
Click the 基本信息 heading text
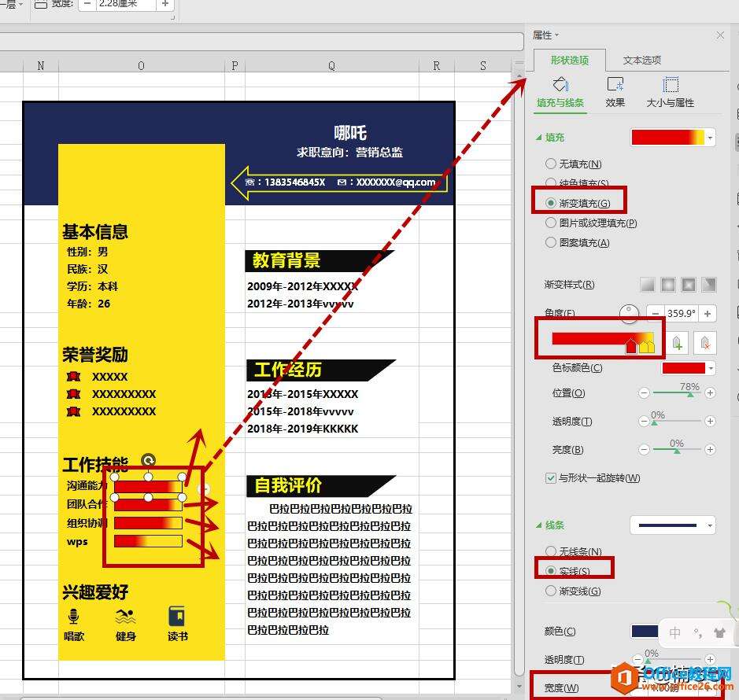(x=95, y=232)
